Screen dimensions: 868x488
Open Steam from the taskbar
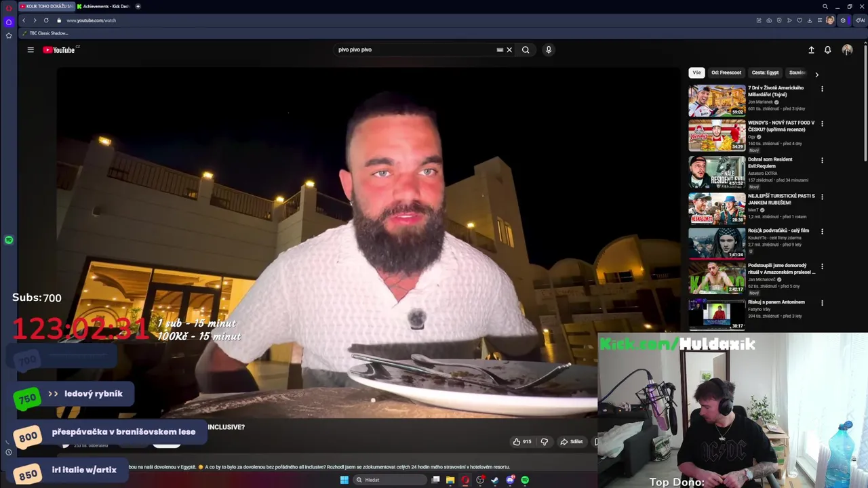(495, 480)
